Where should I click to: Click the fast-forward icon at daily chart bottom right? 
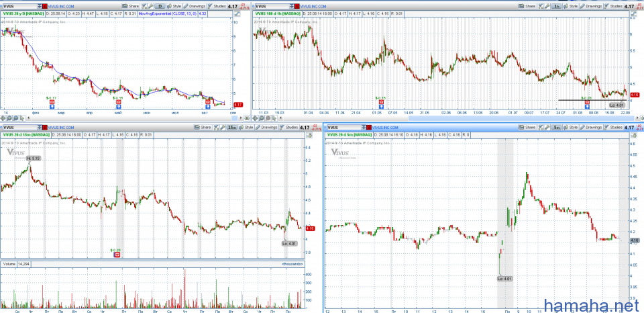tap(247, 118)
